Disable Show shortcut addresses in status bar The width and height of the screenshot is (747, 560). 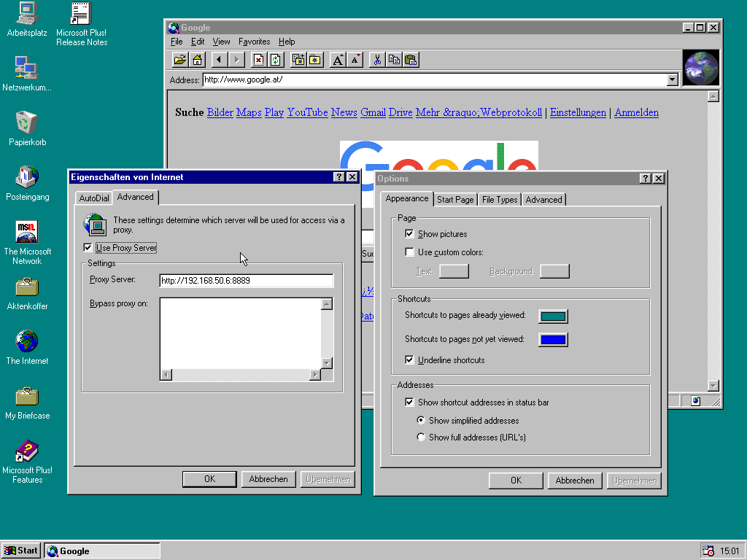[410, 402]
